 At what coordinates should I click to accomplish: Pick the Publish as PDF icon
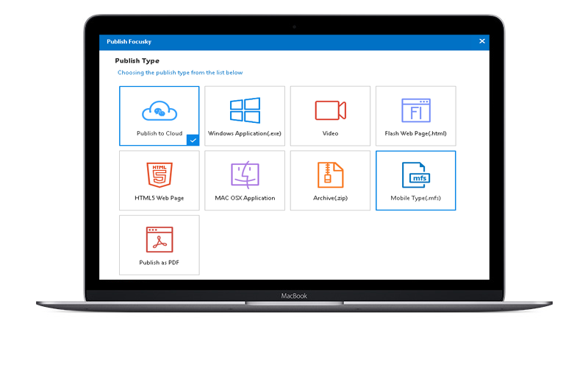click(159, 240)
